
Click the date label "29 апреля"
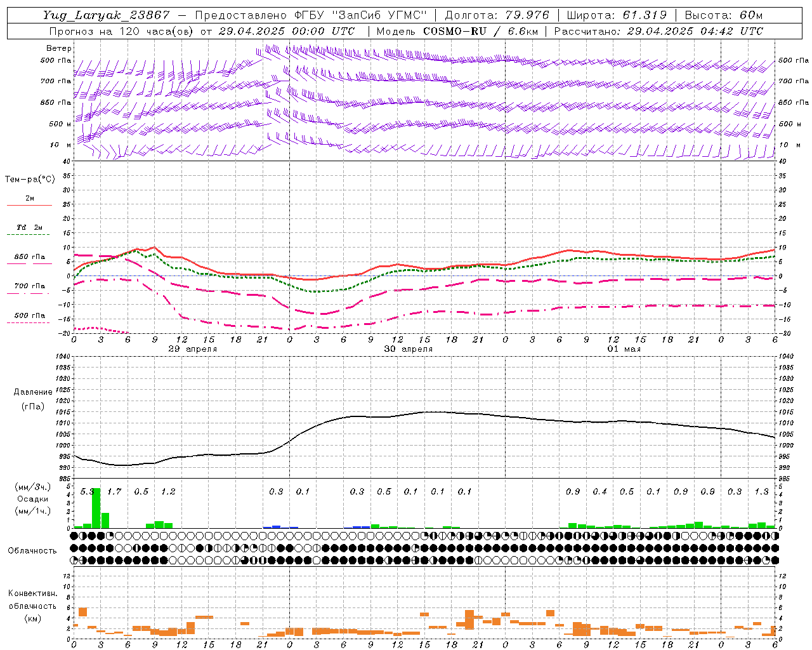[x=192, y=349]
